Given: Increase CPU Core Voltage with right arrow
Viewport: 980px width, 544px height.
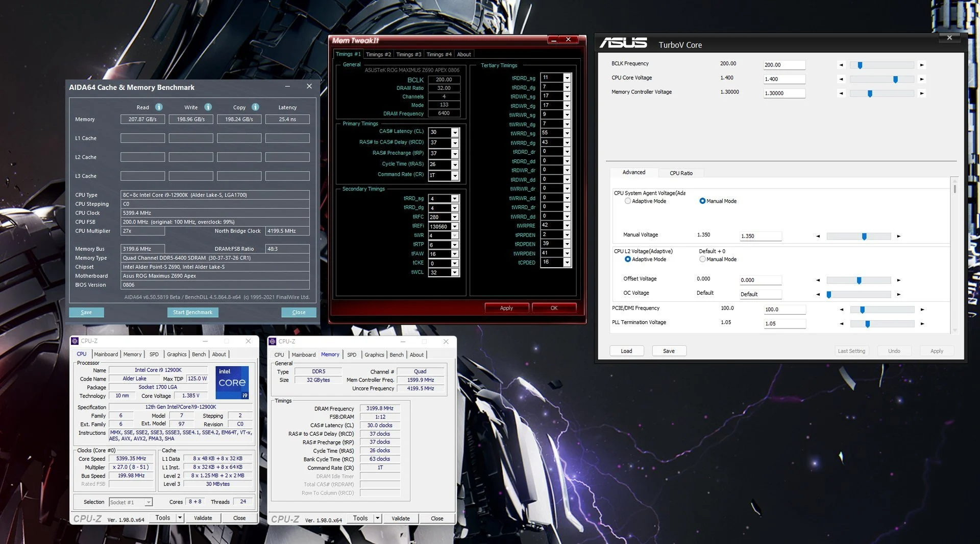Looking at the screenshot, I should pos(921,79).
